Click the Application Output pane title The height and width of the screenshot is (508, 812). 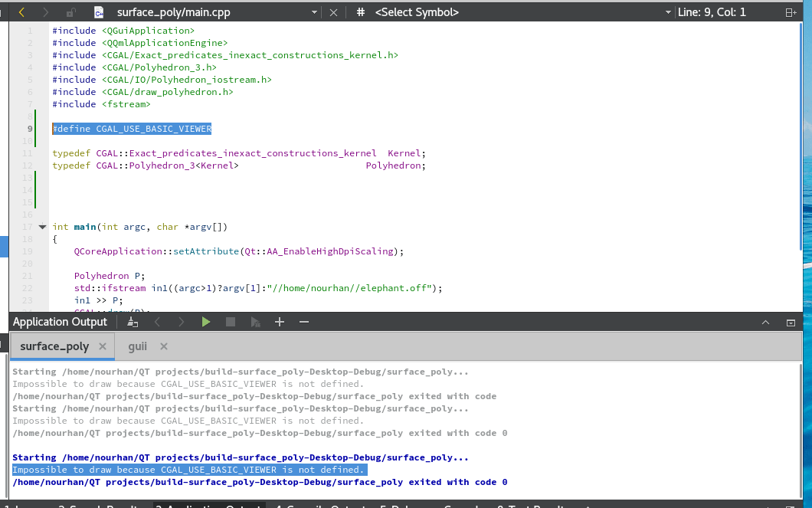point(60,322)
